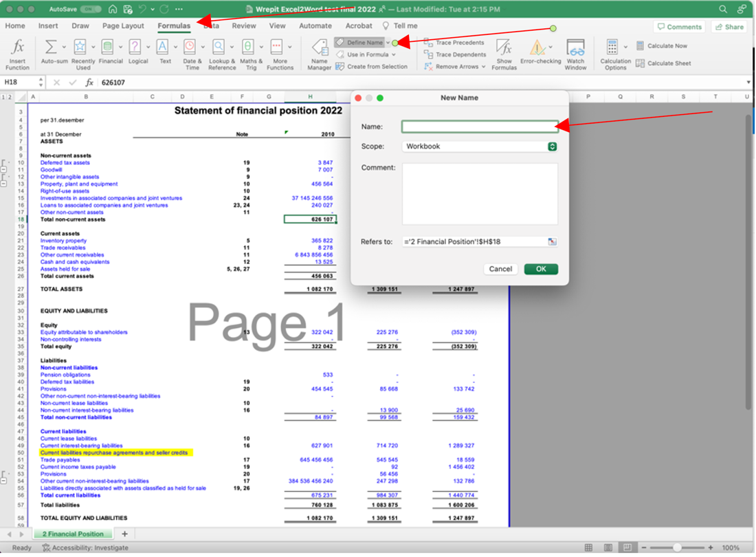756x557 pixels.
Task: Click Calculate Now
Action: (x=661, y=46)
